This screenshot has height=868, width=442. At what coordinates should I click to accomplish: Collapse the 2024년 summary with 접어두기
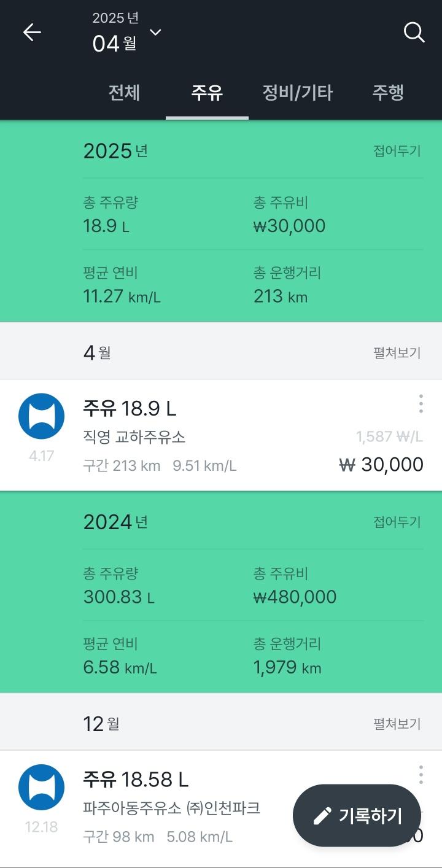tap(397, 522)
